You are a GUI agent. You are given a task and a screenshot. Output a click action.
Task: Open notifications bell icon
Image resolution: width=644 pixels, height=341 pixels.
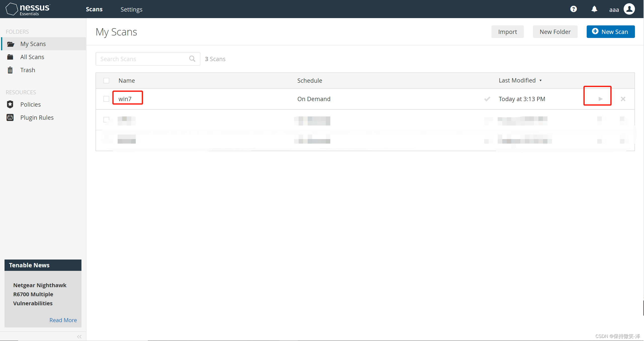pyautogui.click(x=594, y=9)
